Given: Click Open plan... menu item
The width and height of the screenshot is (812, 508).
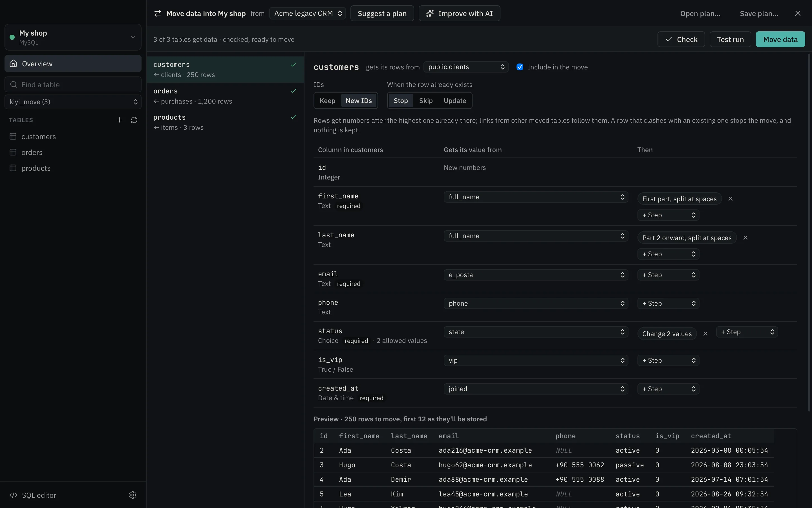Looking at the screenshot, I should [x=700, y=14].
